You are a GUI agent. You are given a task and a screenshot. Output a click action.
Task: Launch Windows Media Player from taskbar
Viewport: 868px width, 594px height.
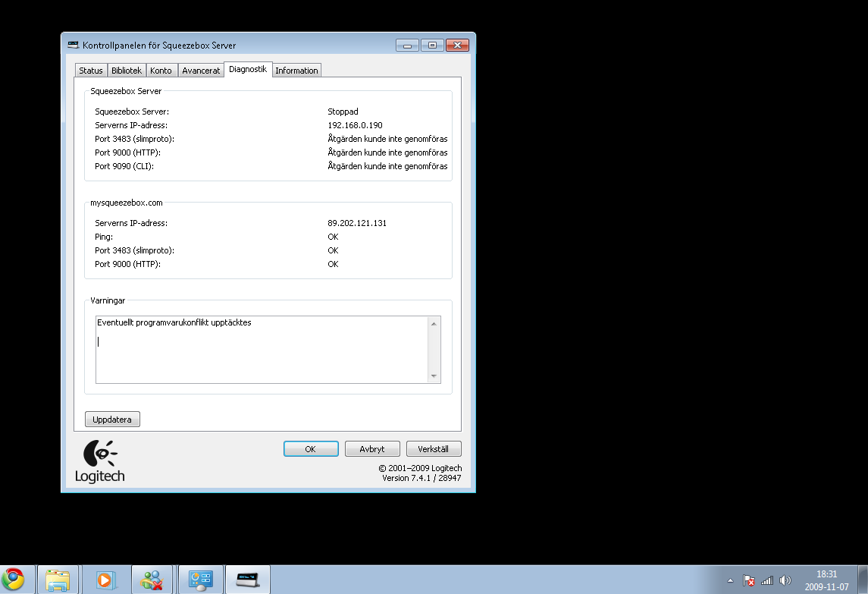105,580
